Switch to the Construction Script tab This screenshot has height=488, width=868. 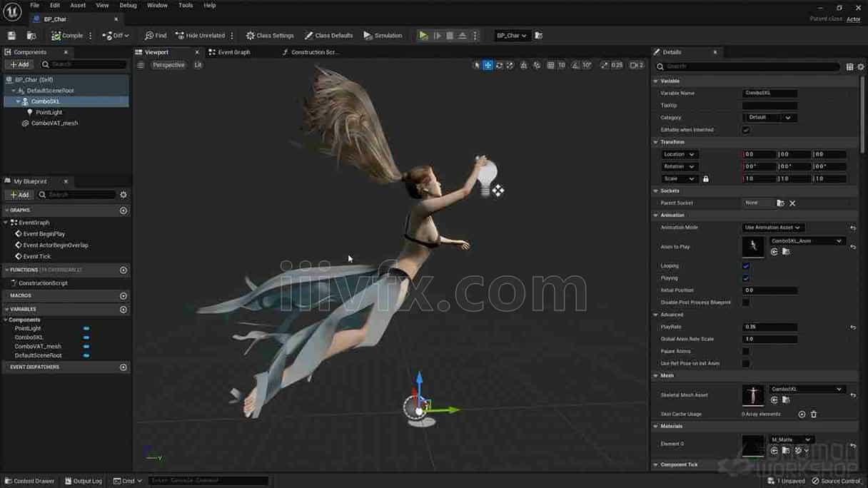click(x=311, y=52)
